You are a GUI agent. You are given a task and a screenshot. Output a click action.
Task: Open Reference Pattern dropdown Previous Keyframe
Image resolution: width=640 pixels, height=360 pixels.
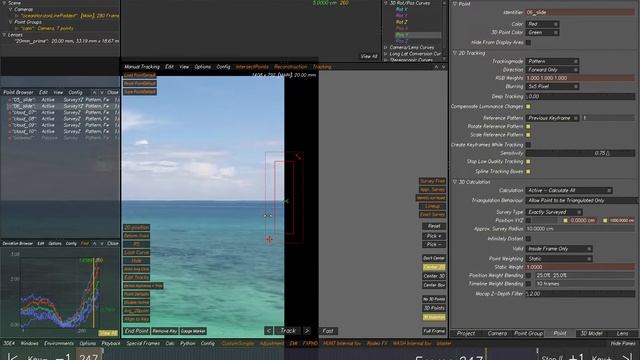point(552,118)
